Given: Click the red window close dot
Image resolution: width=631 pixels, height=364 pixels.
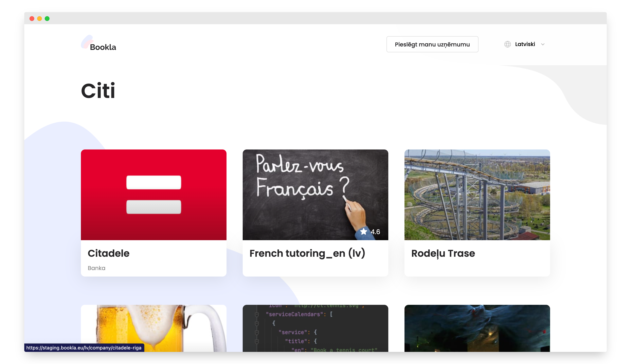Looking at the screenshot, I should coord(32,19).
